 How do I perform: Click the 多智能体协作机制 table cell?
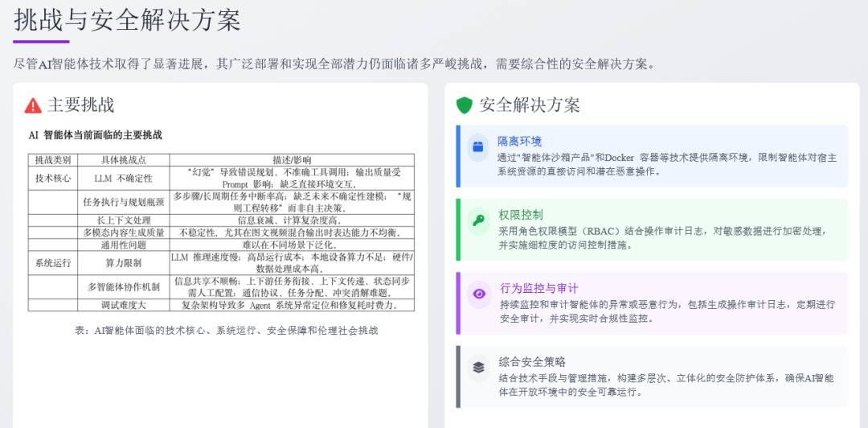coord(124,287)
